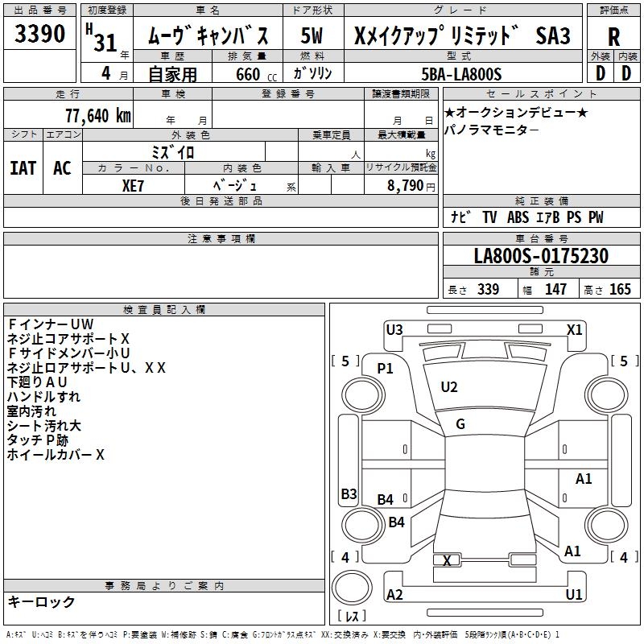Select the 注意事項欄 header
This screenshot has height=644, width=644.
click(221, 238)
